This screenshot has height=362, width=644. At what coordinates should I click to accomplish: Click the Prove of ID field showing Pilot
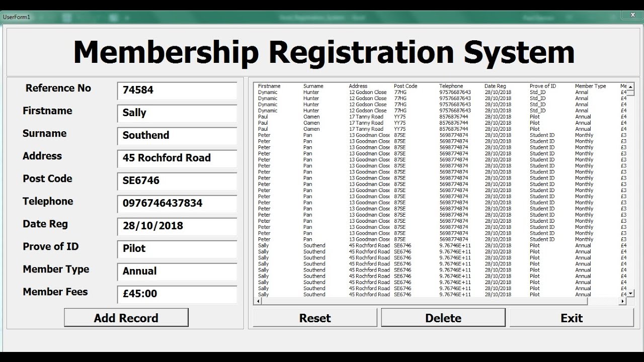coord(177,249)
